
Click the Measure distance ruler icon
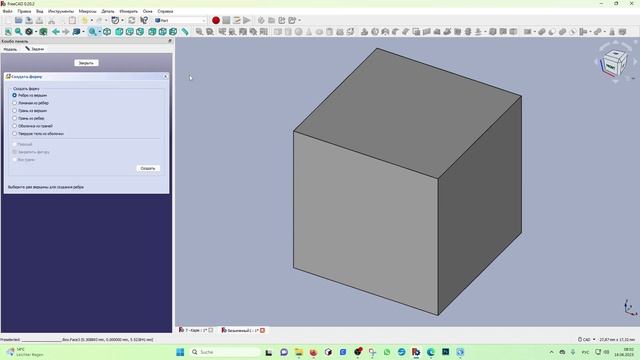[185, 31]
